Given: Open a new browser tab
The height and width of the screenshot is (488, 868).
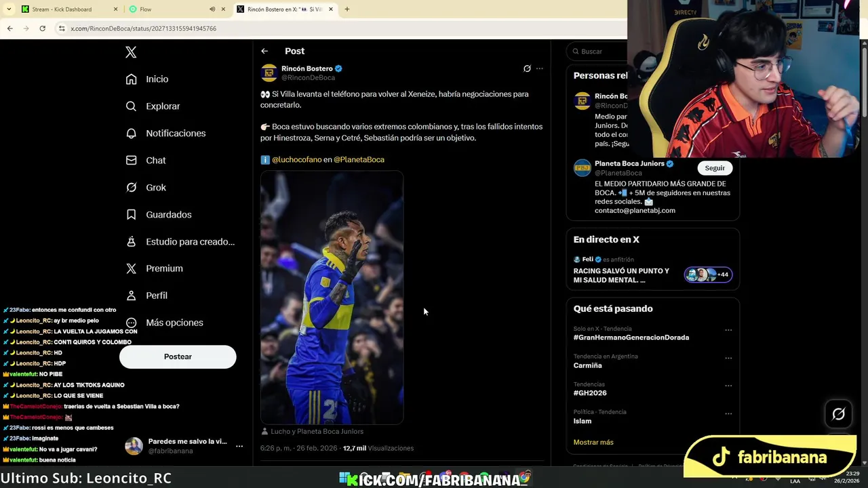Looking at the screenshot, I should (x=347, y=9).
